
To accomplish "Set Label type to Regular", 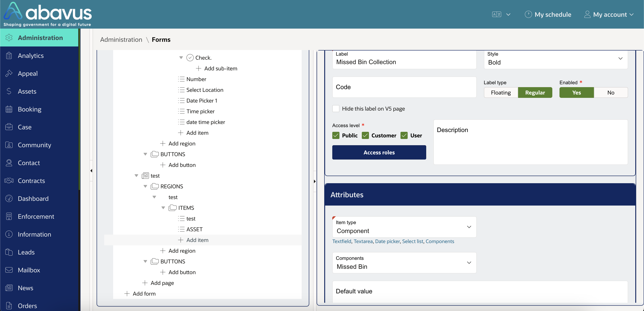I will [x=535, y=92].
